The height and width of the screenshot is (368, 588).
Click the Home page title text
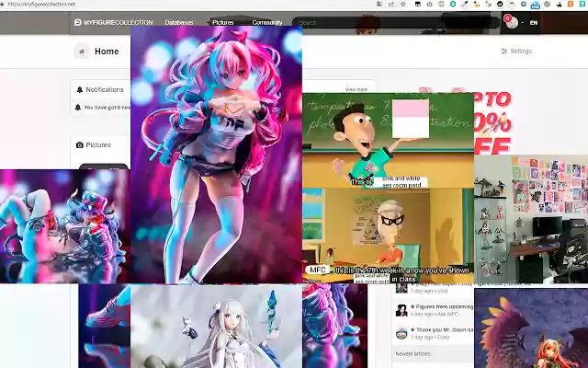tap(107, 52)
